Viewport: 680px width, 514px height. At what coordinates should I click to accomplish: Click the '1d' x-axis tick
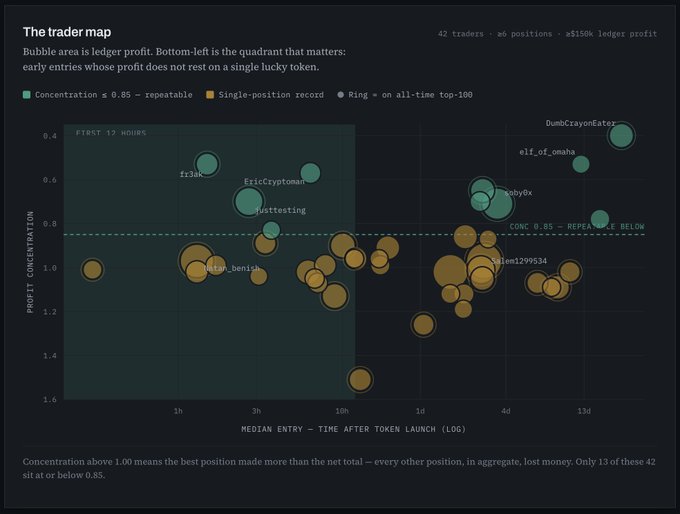coord(420,411)
